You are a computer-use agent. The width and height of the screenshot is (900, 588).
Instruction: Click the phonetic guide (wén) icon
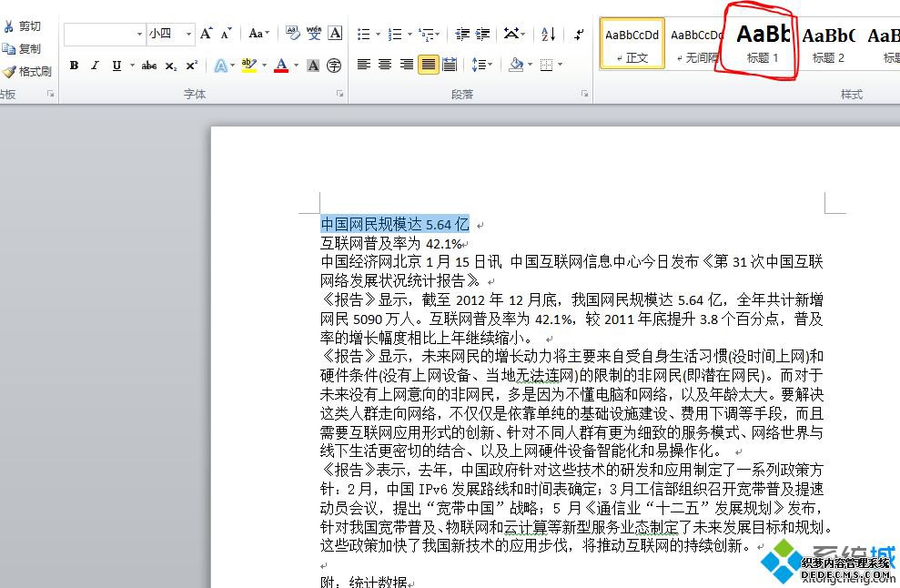pyautogui.click(x=314, y=34)
